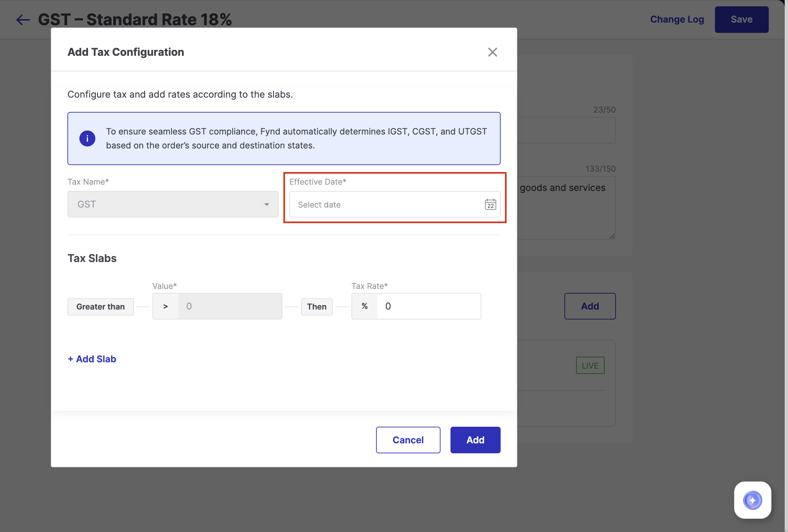Click the percent symbol in Tax Rate
Image resolution: width=788 pixels, height=532 pixels.
click(x=364, y=306)
